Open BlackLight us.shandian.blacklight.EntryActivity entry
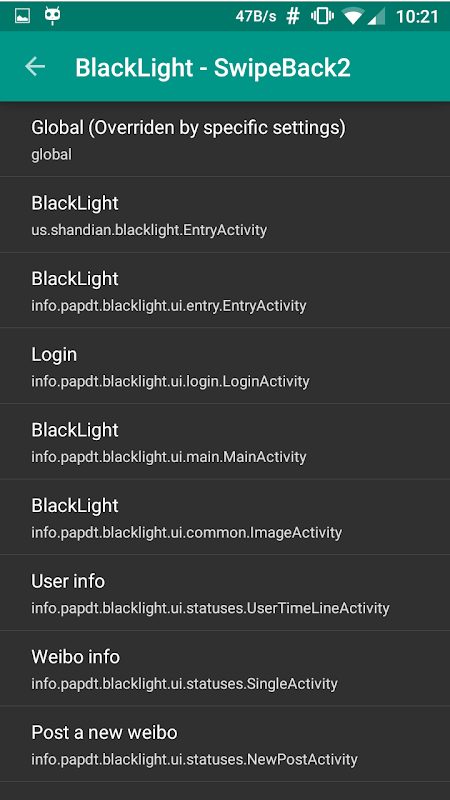Screen dimensions: 450x800 point(225,215)
